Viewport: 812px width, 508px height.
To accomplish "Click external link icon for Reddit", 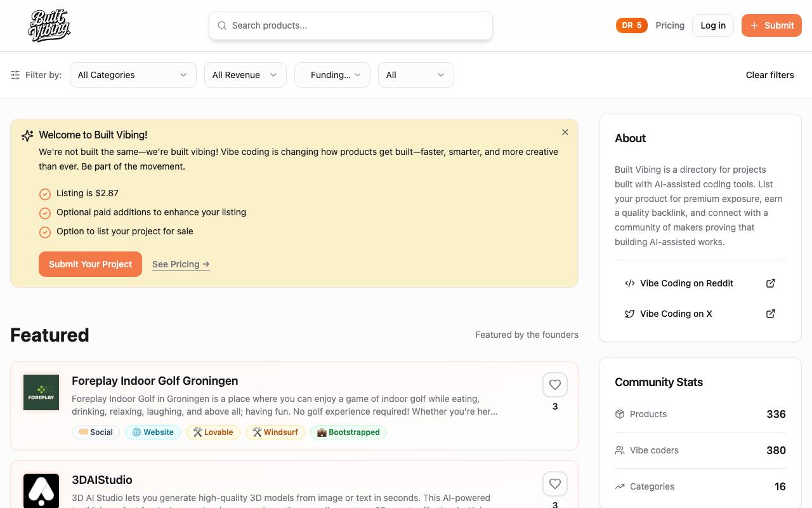I will [x=771, y=283].
